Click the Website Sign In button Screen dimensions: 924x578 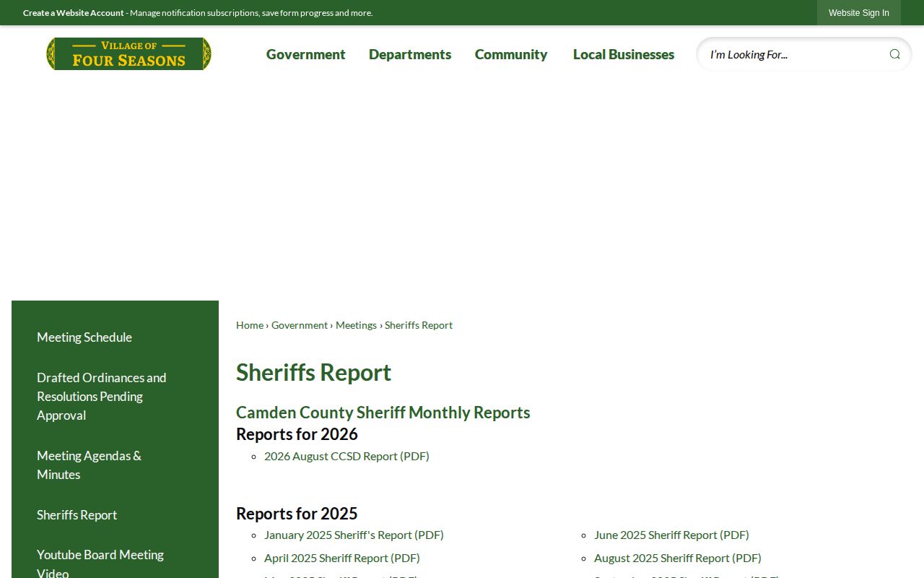tap(859, 13)
